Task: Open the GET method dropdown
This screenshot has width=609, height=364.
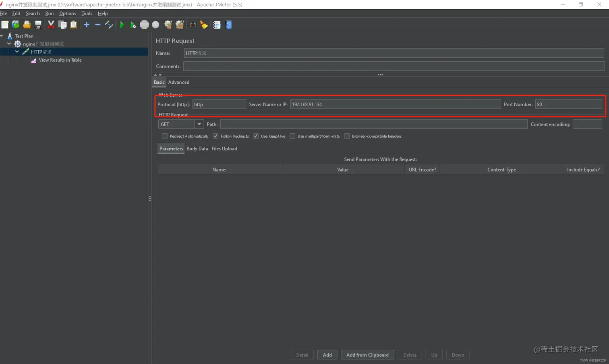Action: point(199,124)
